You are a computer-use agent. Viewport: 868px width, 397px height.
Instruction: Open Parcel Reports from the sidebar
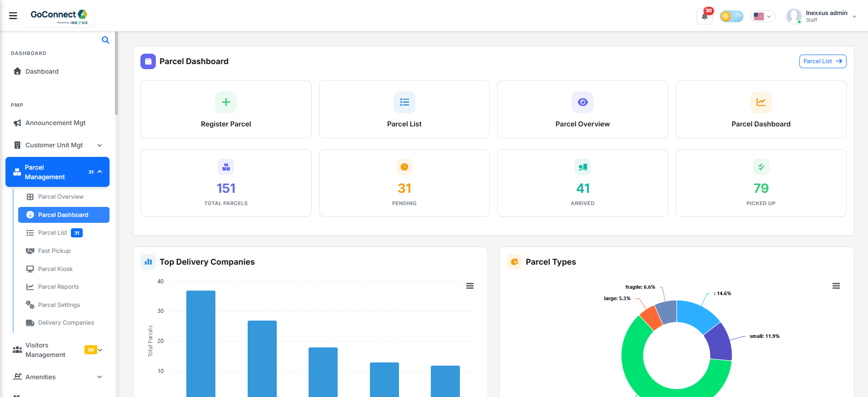[x=58, y=287]
